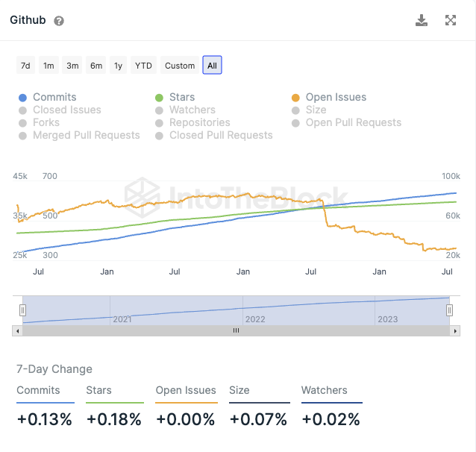
Task: Click 2022 in the range navigator
Action: click(255, 319)
